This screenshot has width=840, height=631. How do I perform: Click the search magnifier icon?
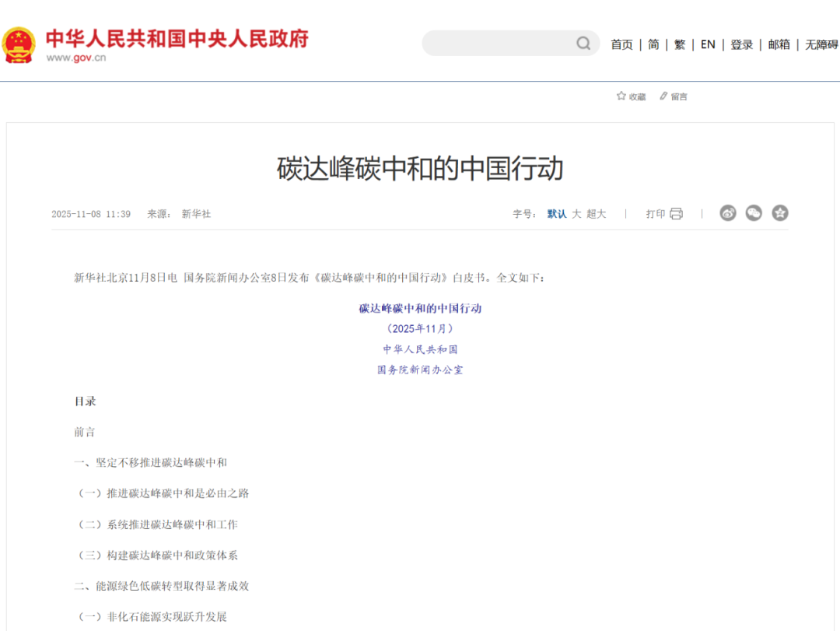583,44
